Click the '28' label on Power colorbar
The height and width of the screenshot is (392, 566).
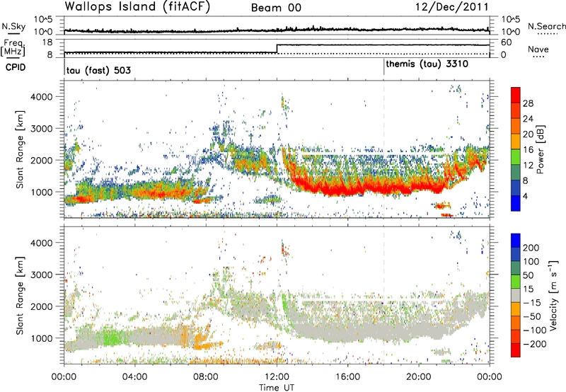click(528, 103)
